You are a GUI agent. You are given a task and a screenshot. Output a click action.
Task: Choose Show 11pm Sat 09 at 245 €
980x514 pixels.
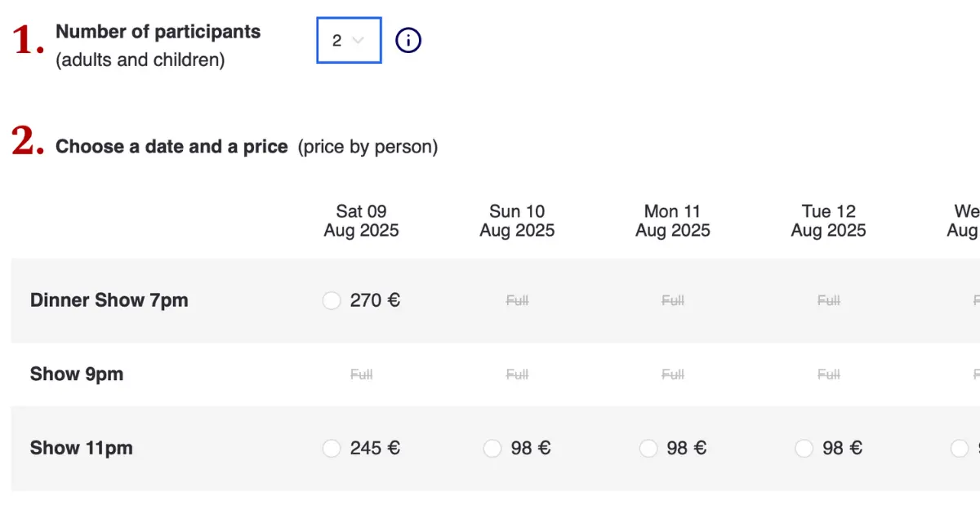(x=331, y=449)
